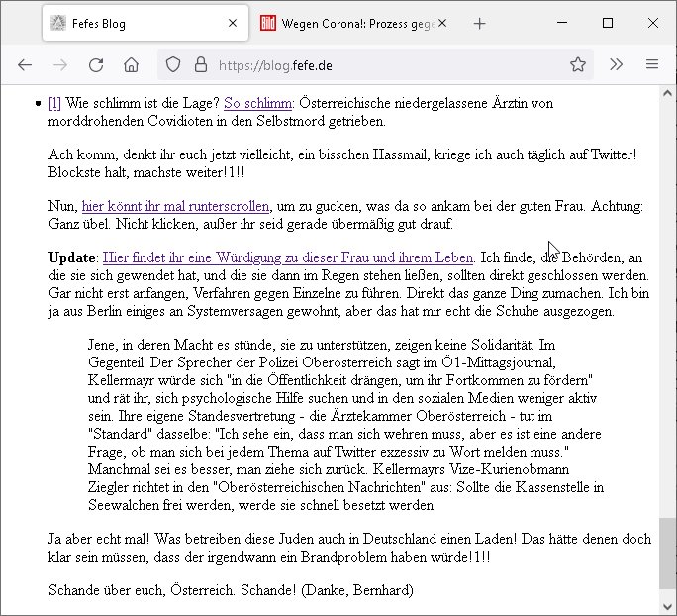Click the forward navigation arrow
This screenshot has height=616, width=677.
pos(60,65)
